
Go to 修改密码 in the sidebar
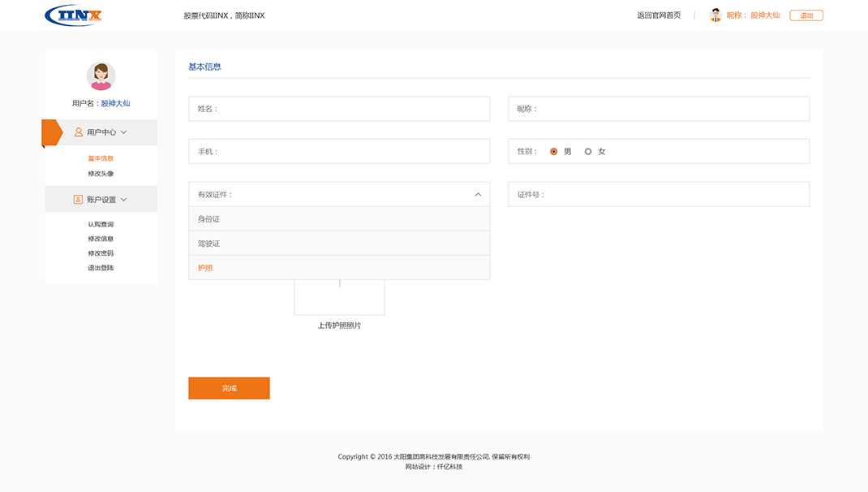(x=101, y=253)
